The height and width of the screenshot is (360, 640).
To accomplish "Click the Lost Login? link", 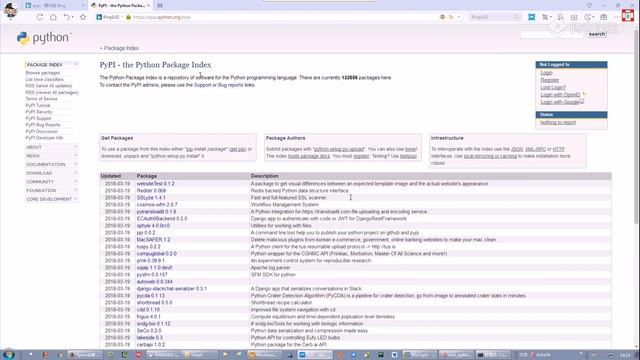I will (x=553, y=87).
